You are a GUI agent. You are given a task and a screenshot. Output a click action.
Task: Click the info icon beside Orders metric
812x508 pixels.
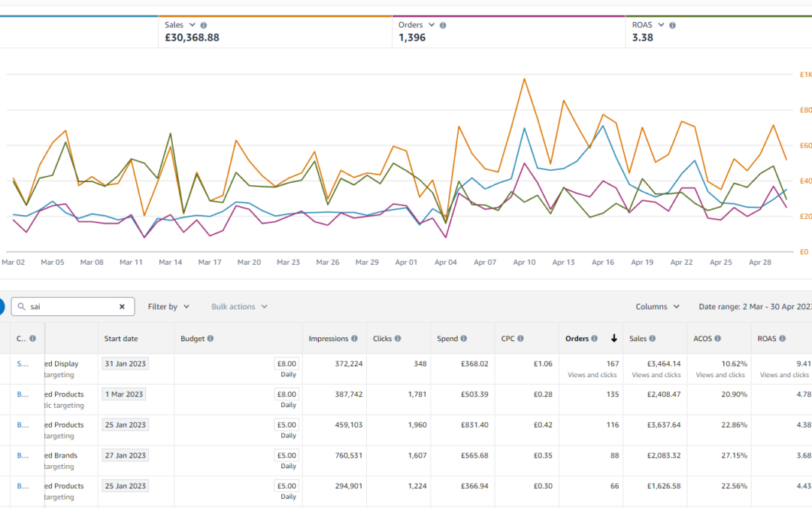[443, 26]
